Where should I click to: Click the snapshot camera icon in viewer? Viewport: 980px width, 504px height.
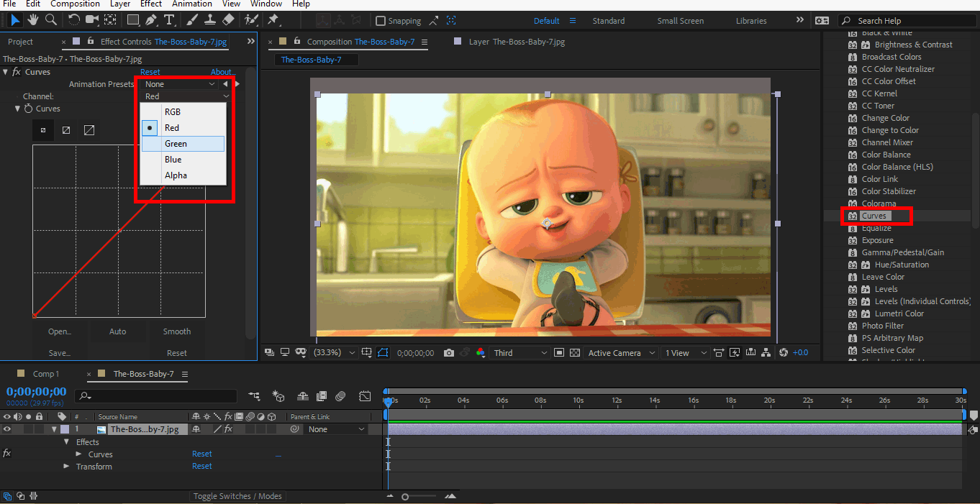449,353
